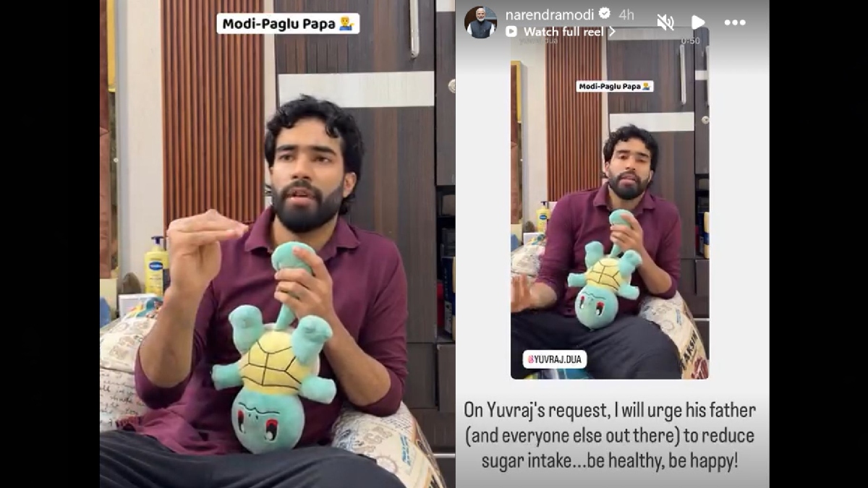Open the embedded reel thumbnail in story
868x488 pixels.
pos(610,203)
